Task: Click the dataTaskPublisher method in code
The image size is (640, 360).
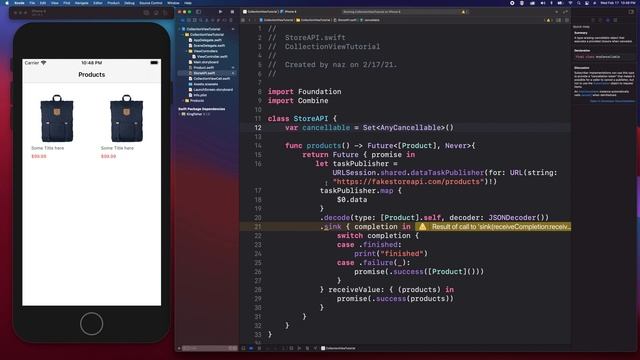Action: pyautogui.click(x=447, y=173)
